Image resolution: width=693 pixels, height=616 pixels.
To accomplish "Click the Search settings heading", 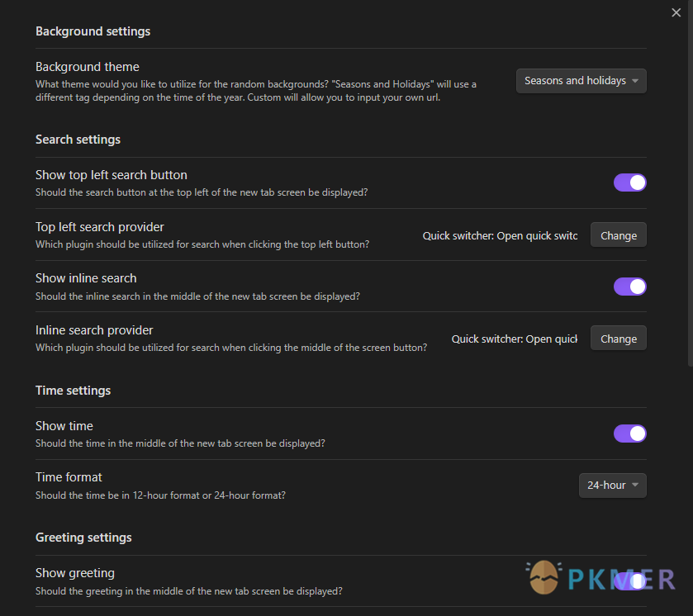I will 78,140.
